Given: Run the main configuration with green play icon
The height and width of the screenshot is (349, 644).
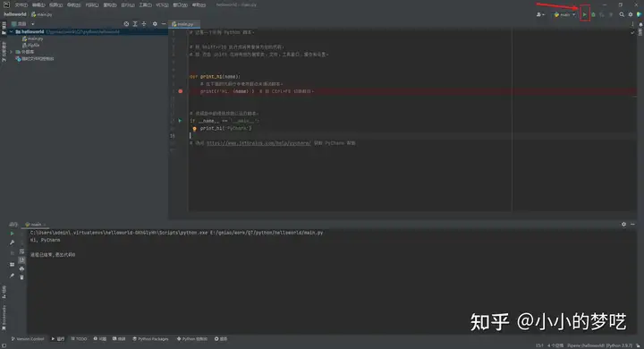Looking at the screenshot, I should pos(585,14).
